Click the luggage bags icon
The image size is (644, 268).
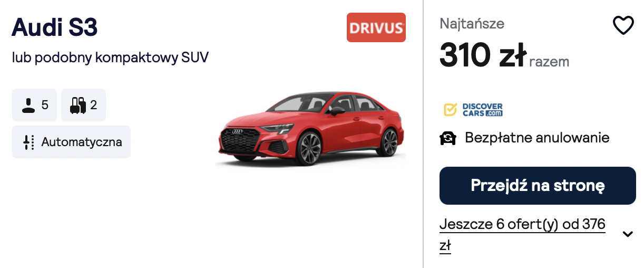coord(78,105)
